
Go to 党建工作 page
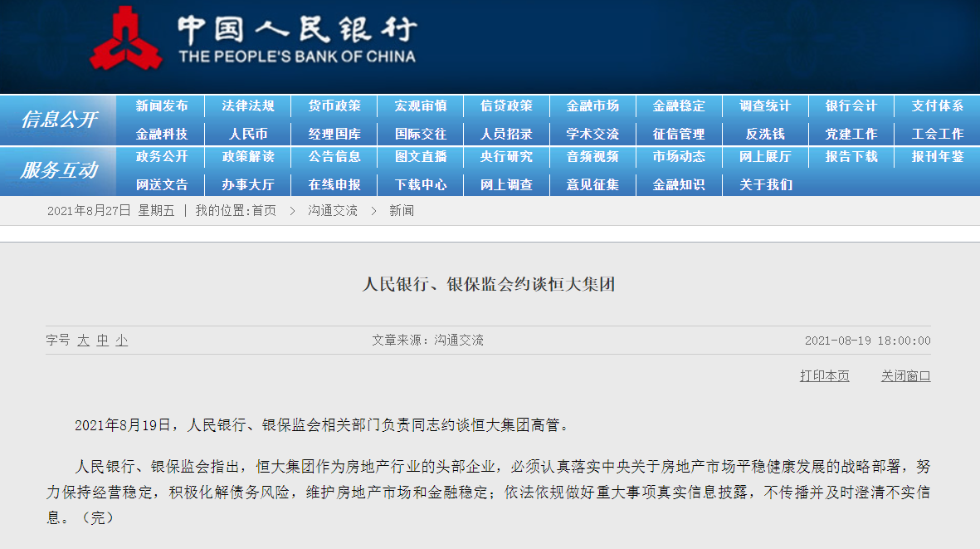click(x=851, y=134)
